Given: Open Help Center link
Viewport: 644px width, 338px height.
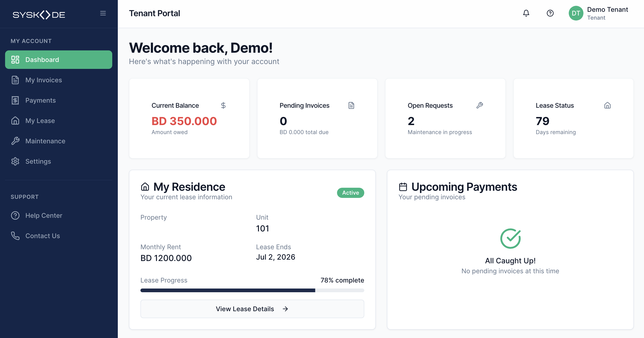Looking at the screenshot, I should (58, 215).
